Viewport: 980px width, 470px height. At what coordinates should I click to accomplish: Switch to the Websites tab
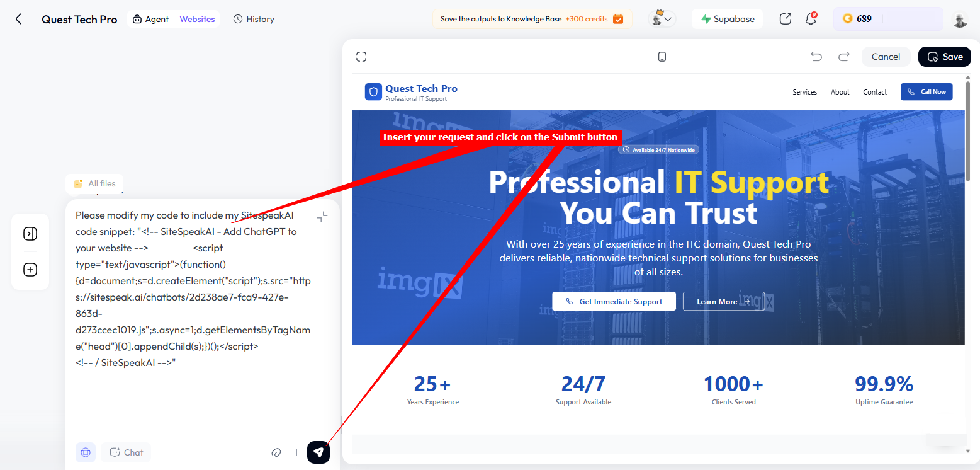click(x=197, y=19)
